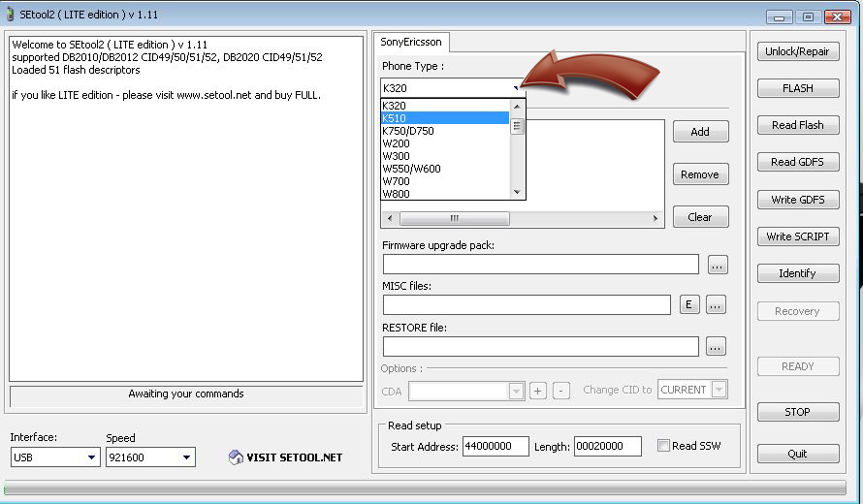Click the house icon beside VISIT SETOOL.NET
863x504 pixels.
(236, 457)
